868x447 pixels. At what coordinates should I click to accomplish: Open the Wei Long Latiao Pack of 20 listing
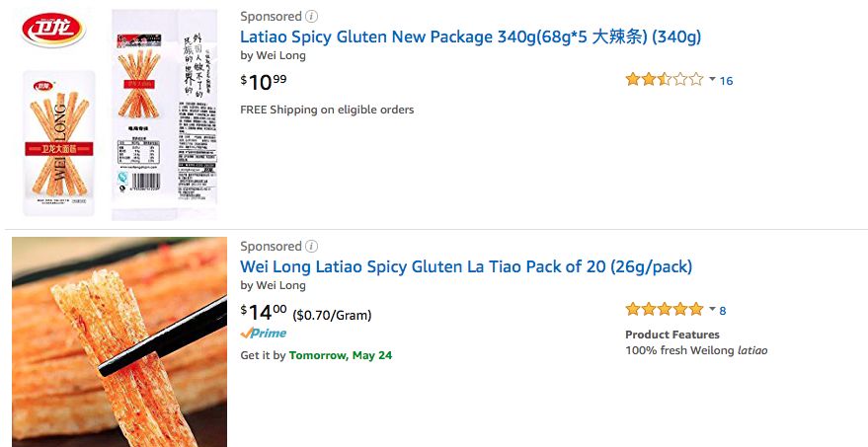[x=466, y=266]
